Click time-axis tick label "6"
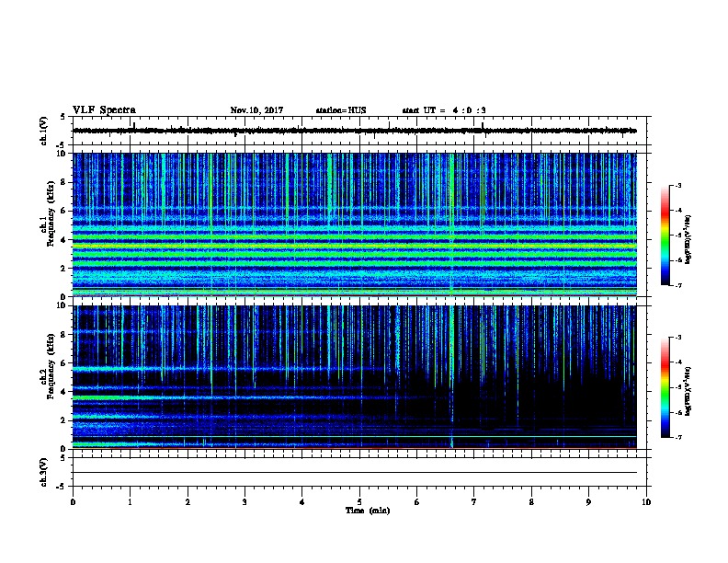728x563 pixels. (416, 502)
